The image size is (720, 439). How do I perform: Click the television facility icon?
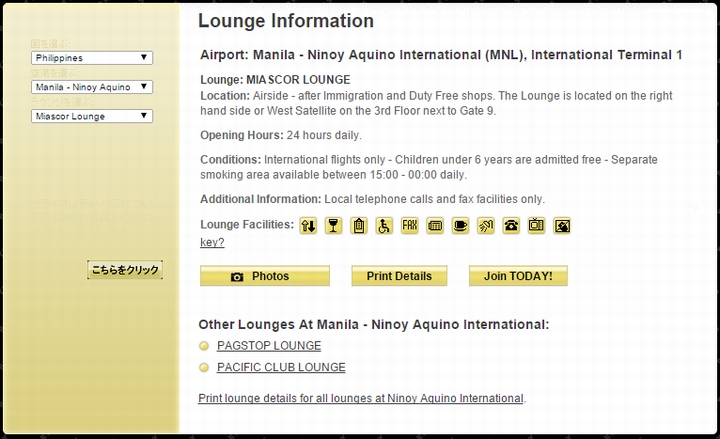(537, 226)
